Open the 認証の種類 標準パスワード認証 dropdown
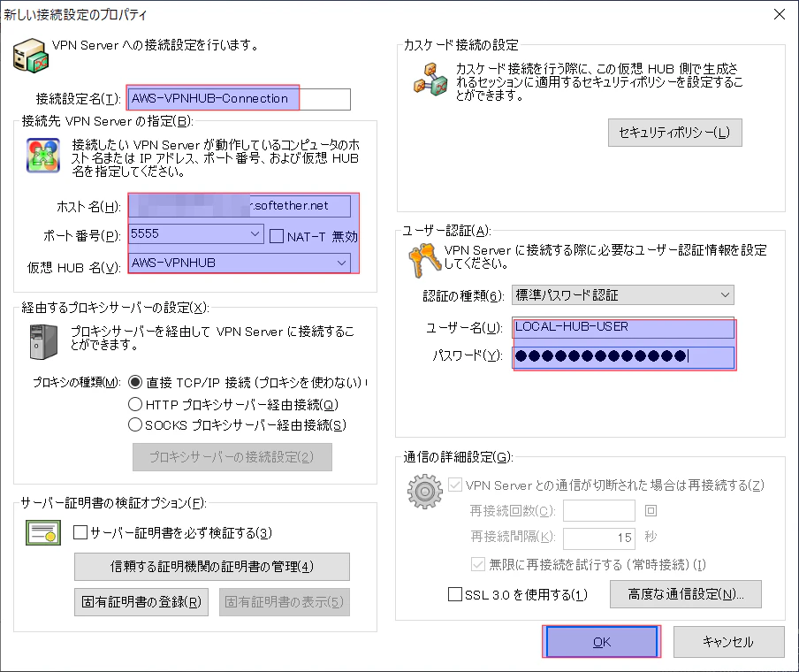 [x=725, y=294]
